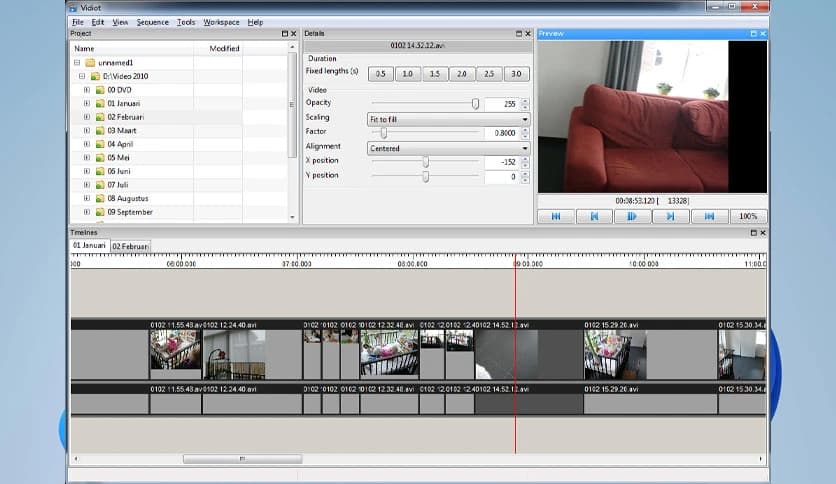Screen dimensions: 836x484
Task: Click the Opacity slider handle
Action: 475,103
